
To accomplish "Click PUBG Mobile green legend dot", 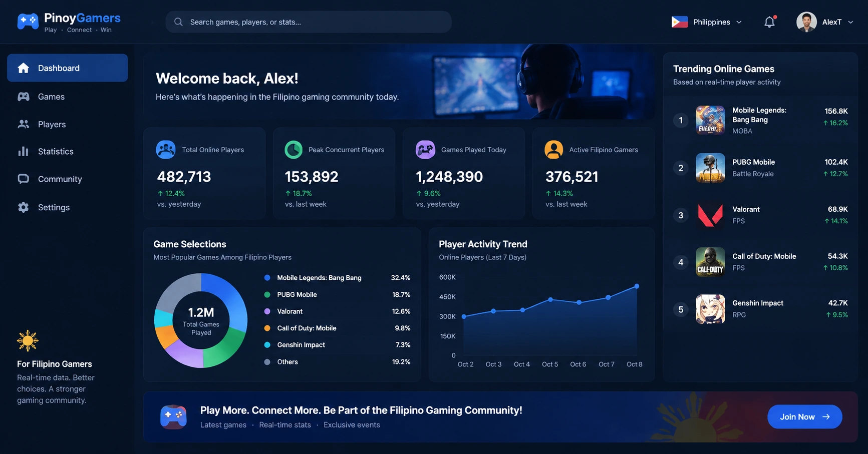I will click(267, 295).
